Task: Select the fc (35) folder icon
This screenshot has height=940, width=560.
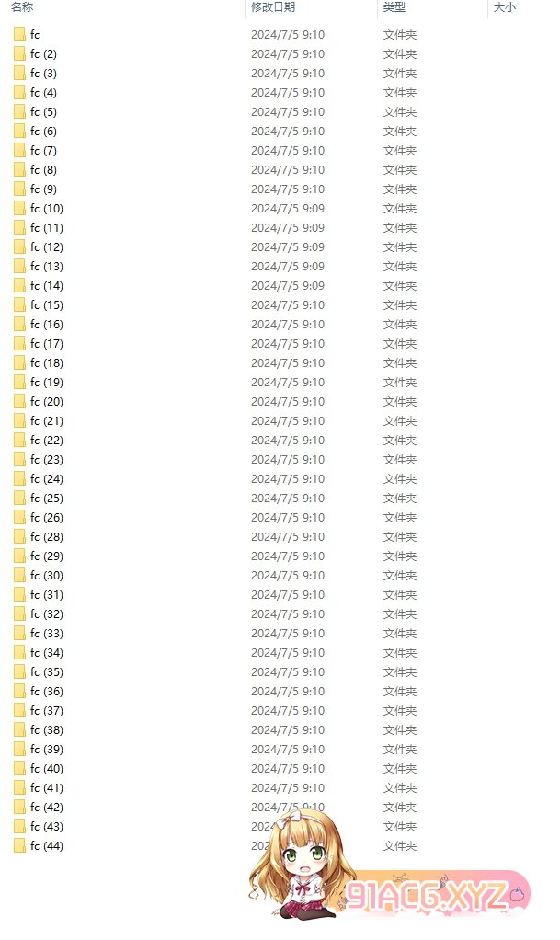Action: [x=20, y=672]
